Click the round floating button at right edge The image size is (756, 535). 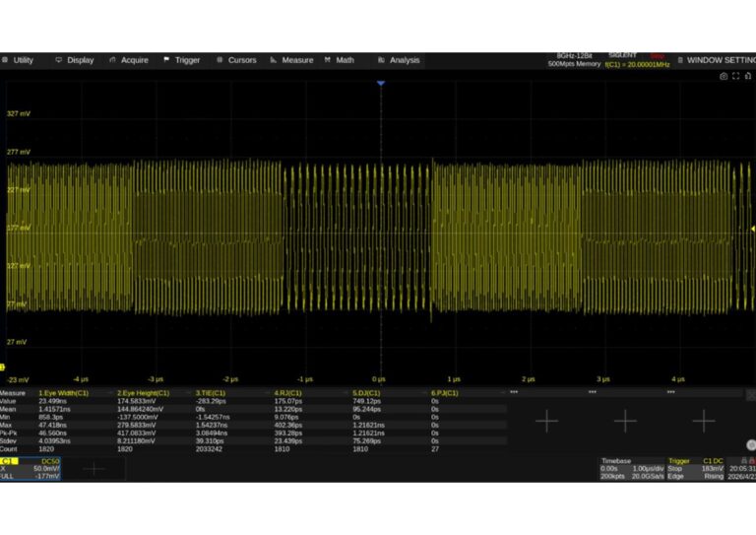coord(751,445)
